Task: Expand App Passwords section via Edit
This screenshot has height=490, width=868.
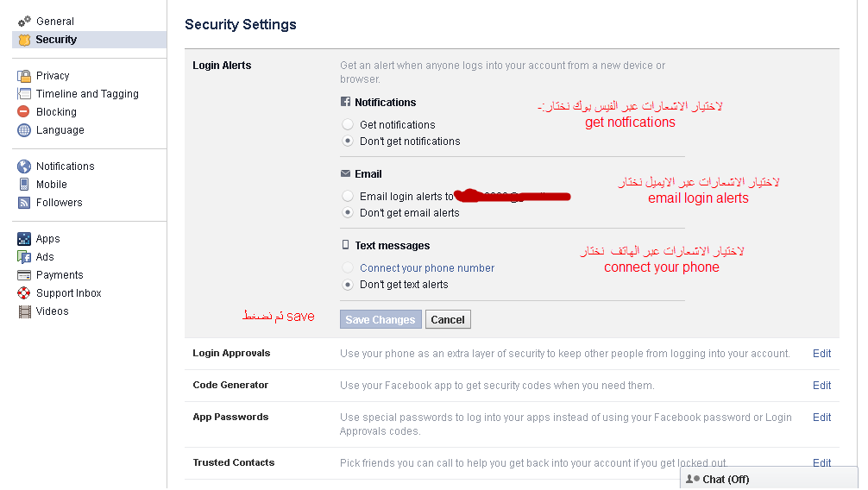Action: [x=821, y=418]
